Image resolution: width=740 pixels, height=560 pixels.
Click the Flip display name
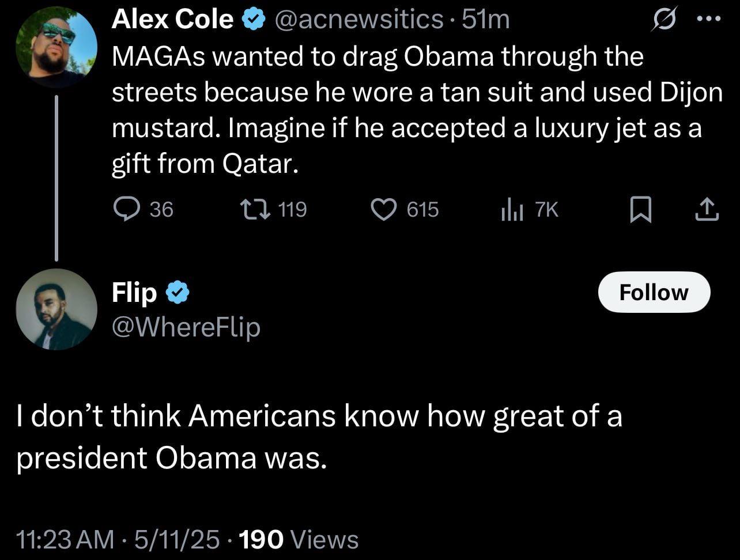(134, 293)
